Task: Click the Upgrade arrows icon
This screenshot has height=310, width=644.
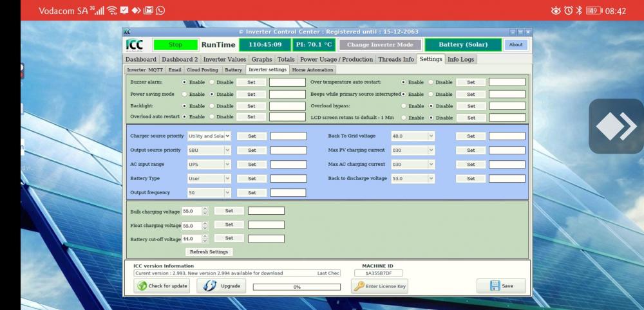Action: (210, 286)
